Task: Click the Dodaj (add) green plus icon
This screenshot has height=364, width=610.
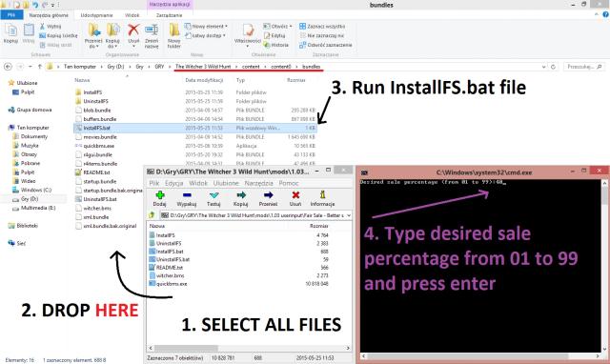Action: tap(159, 195)
